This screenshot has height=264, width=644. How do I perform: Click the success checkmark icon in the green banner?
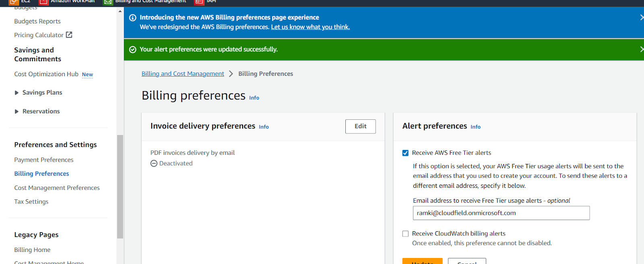(x=132, y=50)
